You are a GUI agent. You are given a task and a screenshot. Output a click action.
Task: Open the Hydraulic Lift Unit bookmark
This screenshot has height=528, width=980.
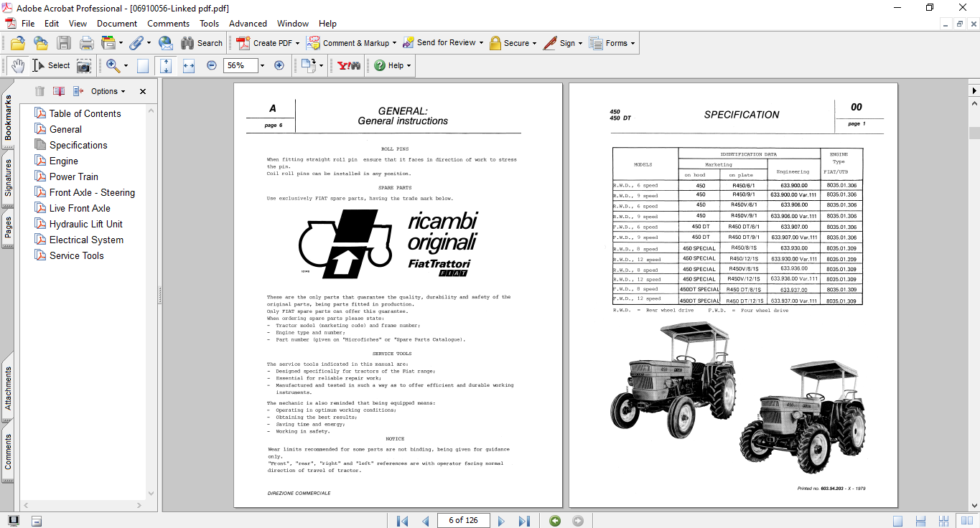click(85, 224)
